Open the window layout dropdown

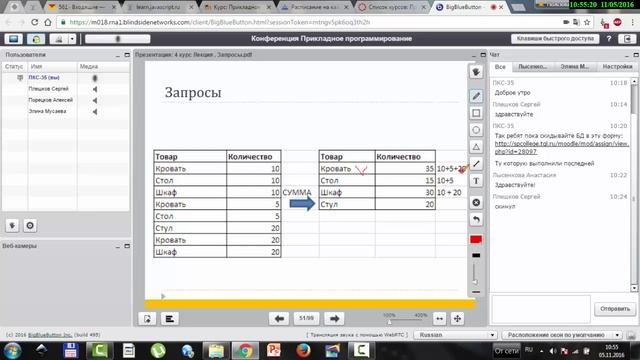point(562,335)
